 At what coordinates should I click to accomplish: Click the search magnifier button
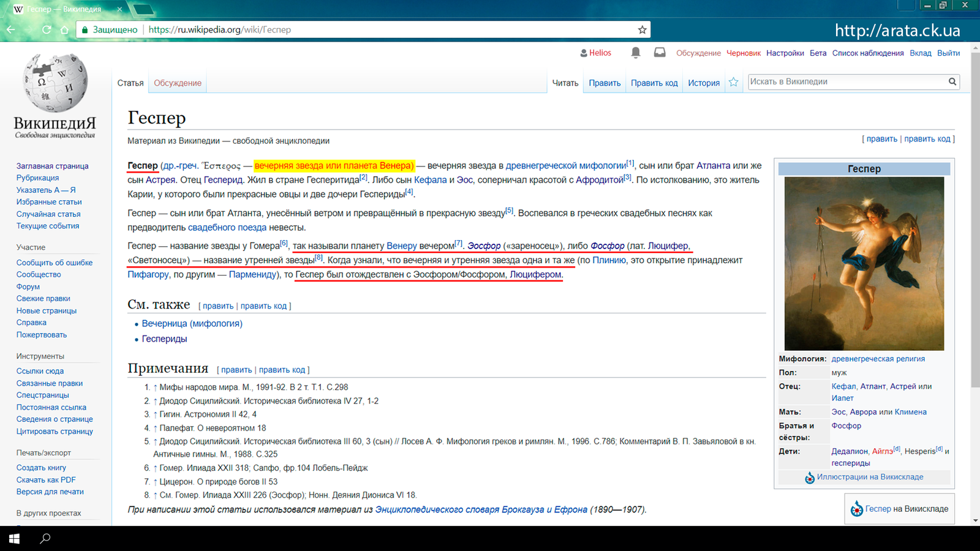[x=952, y=81]
